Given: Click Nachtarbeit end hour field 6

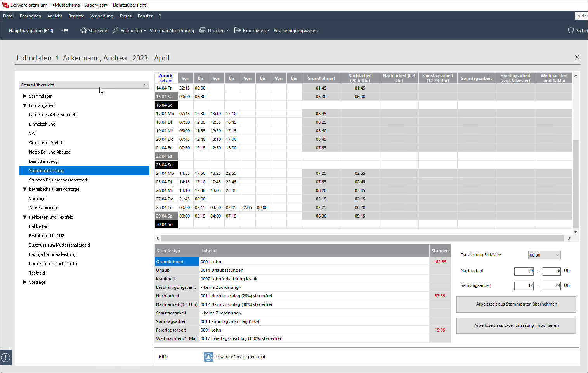Looking at the screenshot, I should (552, 271).
